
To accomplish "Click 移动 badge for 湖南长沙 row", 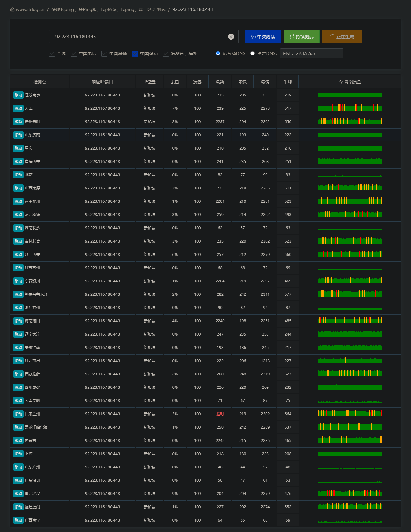I will (18, 228).
